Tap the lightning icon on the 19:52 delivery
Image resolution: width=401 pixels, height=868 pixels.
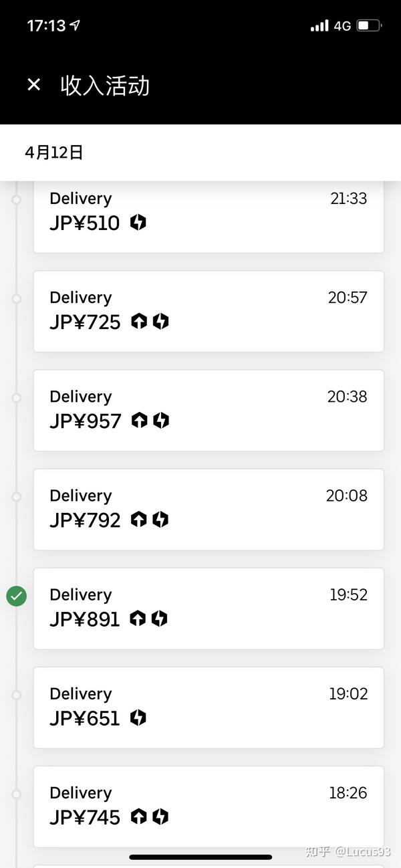tap(160, 619)
